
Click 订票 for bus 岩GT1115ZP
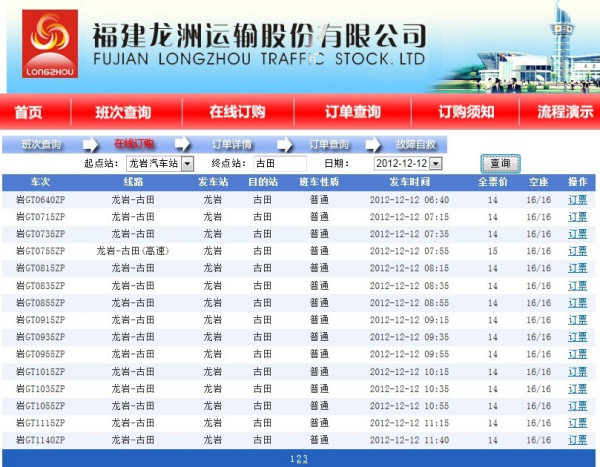point(577,423)
